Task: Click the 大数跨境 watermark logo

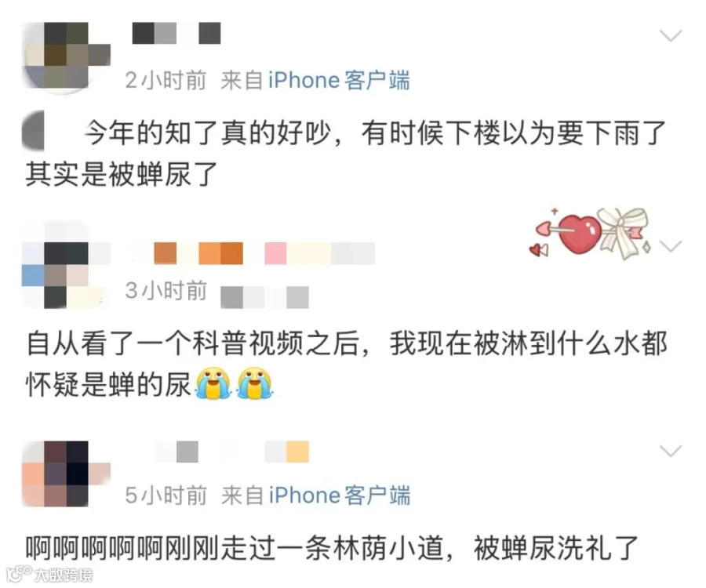Action: pos(49,575)
